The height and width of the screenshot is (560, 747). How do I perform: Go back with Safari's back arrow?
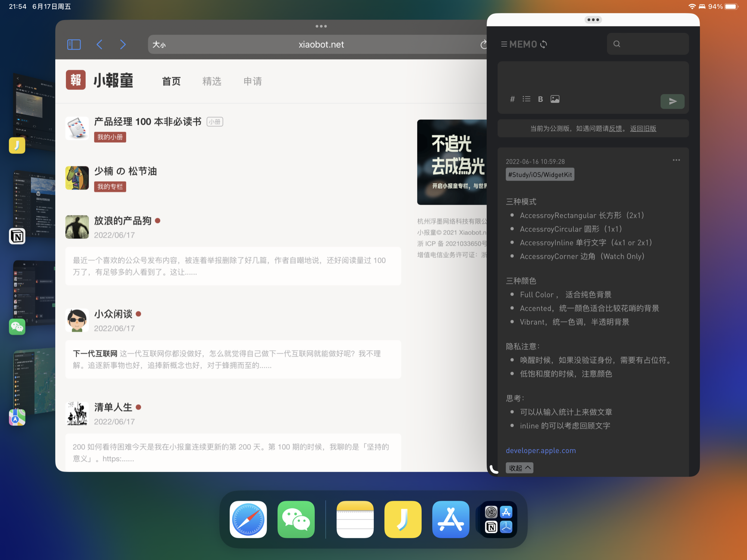coord(99,45)
